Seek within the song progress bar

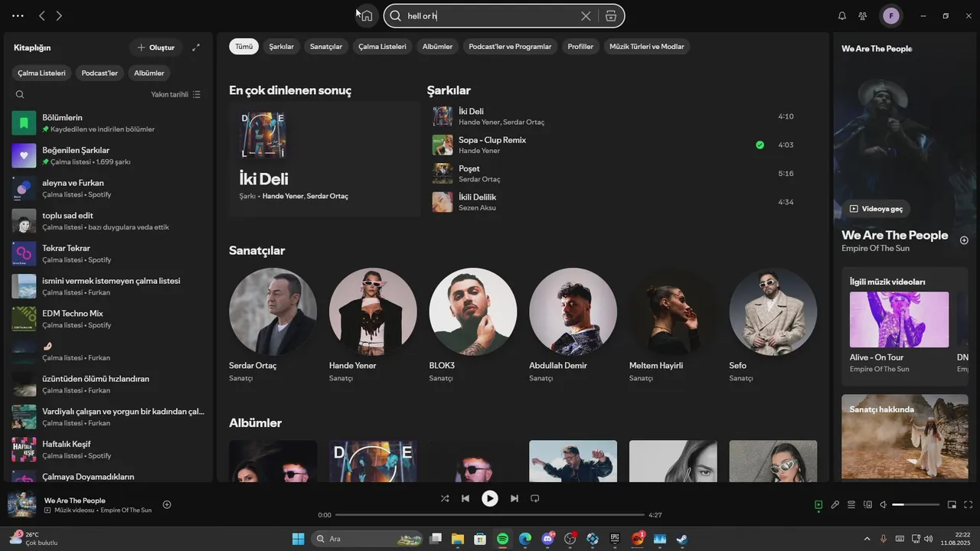coord(490,515)
